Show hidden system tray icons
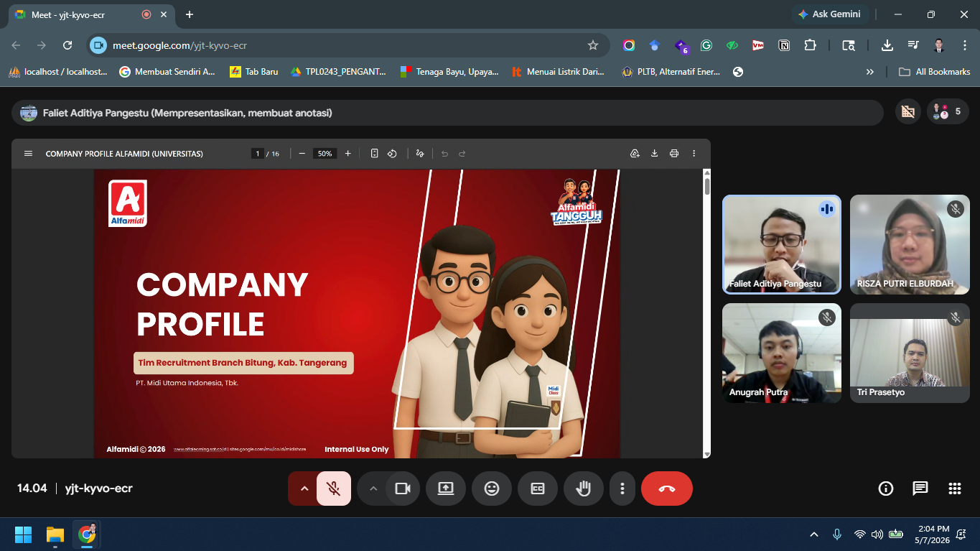The width and height of the screenshot is (980, 551). pyautogui.click(x=814, y=534)
